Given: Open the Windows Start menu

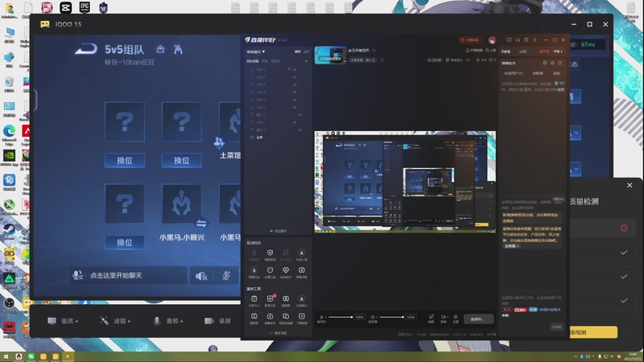Looking at the screenshot, I should 6,356.
